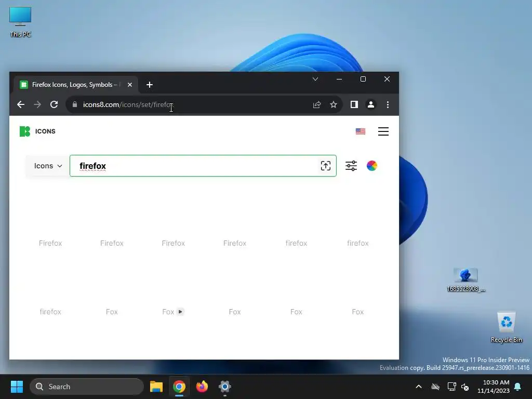532x399 pixels.
Task: Open the search filters sliders icon
Action: (x=351, y=166)
